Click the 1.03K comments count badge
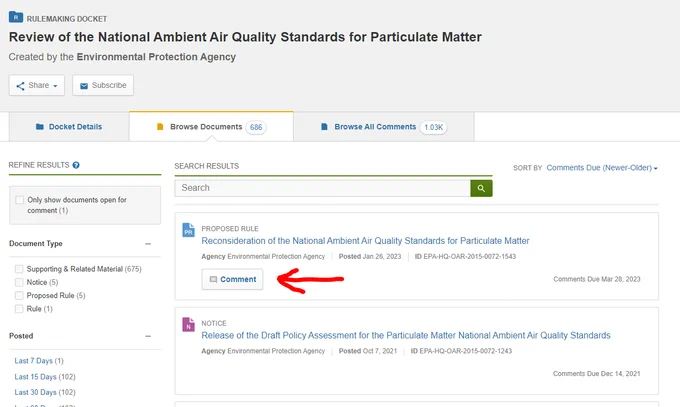Image resolution: width=680 pixels, height=407 pixels. pos(433,127)
